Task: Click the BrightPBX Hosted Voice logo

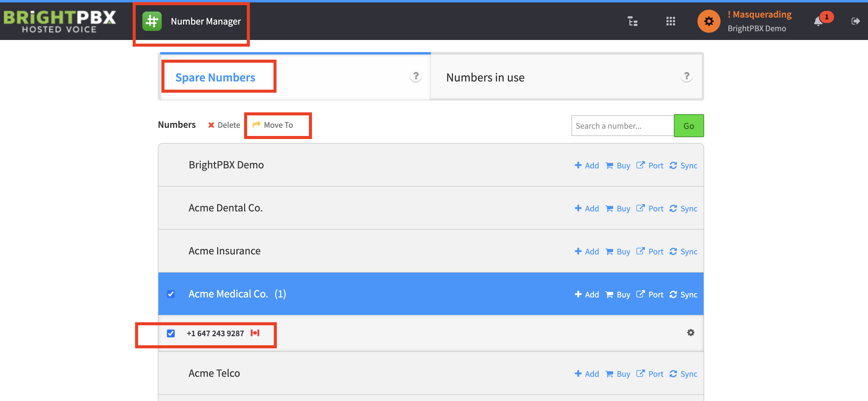Action: [x=60, y=21]
